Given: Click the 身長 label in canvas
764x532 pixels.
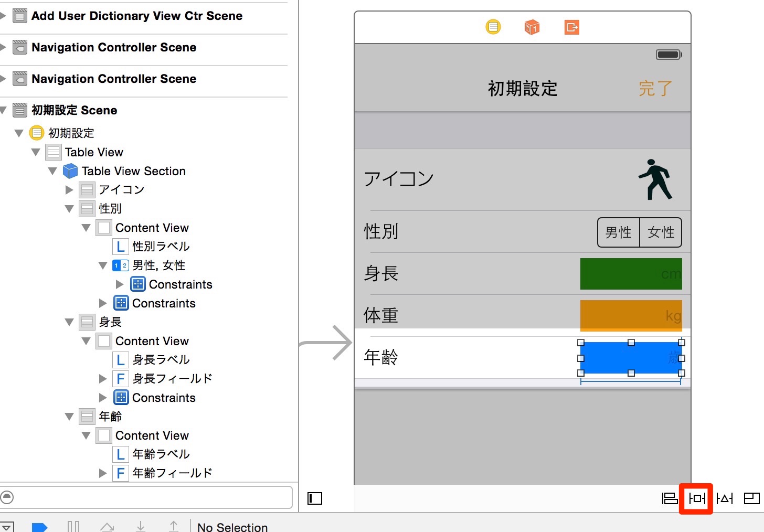Looking at the screenshot, I should [381, 273].
